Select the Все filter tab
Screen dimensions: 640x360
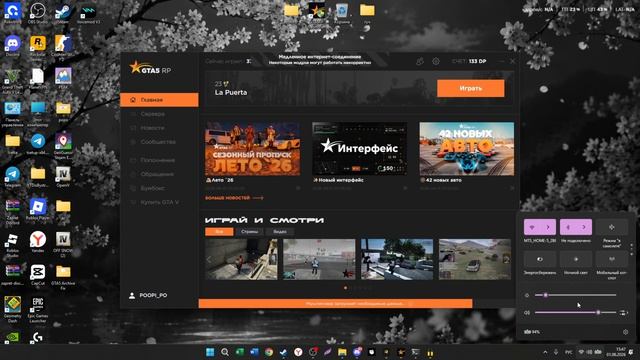[219, 231]
